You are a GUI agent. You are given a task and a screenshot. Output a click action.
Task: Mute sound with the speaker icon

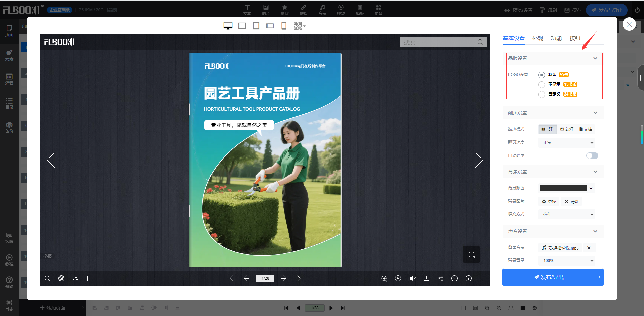coord(412,278)
